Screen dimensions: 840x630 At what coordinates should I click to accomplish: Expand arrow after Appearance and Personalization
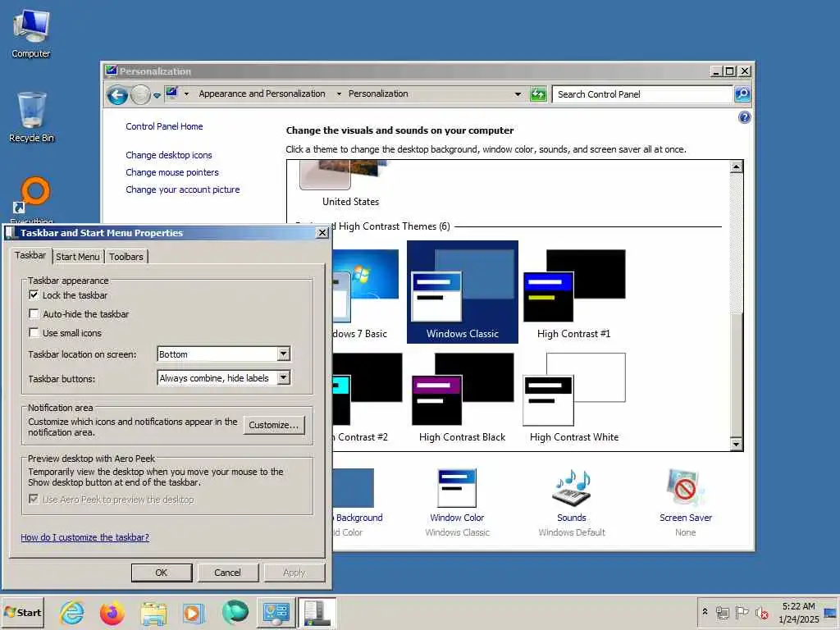click(339, 94)
